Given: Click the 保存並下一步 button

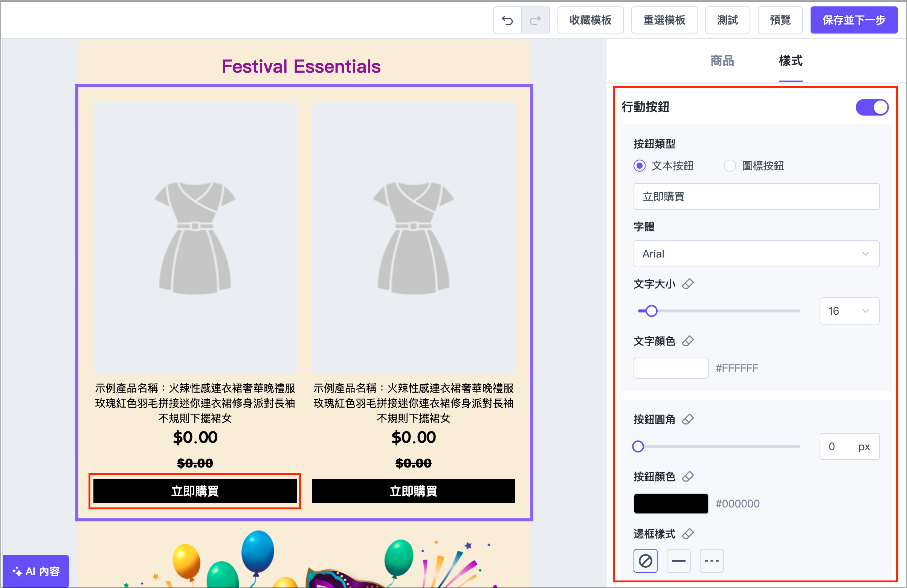Looking at the screenshot, I should pos(854,20).
